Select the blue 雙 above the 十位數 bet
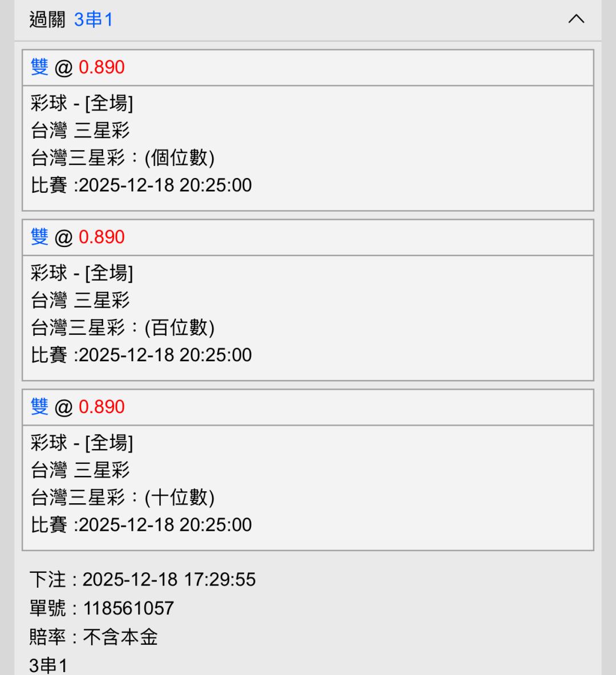Image resolution: width=616 pixels, height=675 pixels. (39, 407)
